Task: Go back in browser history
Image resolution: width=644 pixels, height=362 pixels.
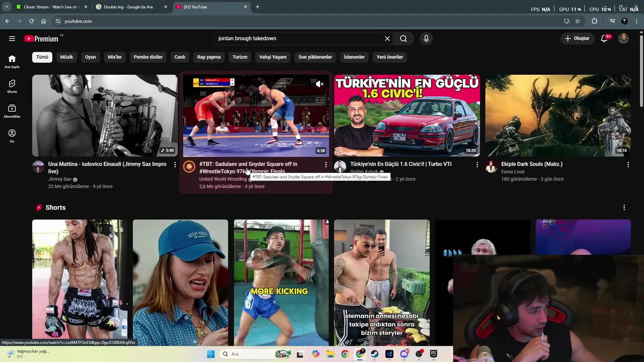Action: [x=7, y=21]
